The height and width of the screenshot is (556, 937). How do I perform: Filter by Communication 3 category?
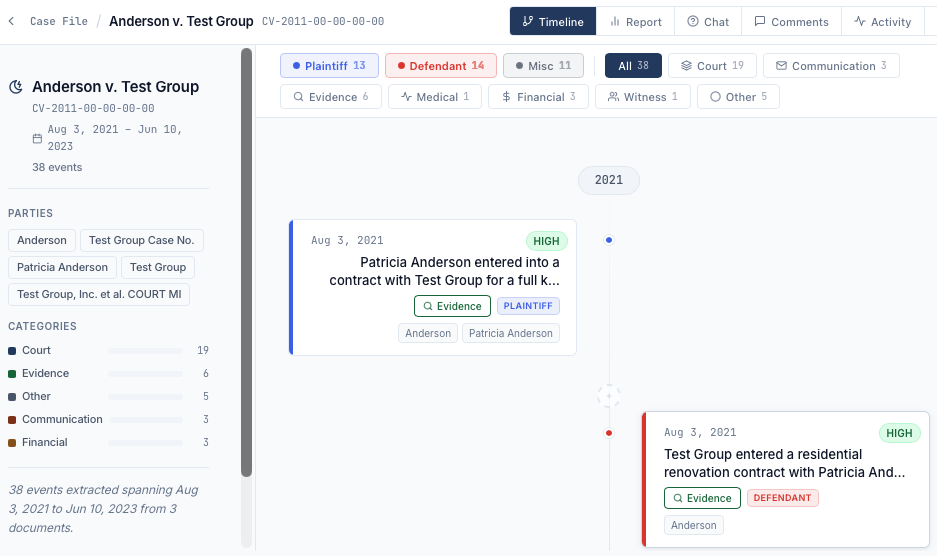pyautogui.click(x=831, y=66)
